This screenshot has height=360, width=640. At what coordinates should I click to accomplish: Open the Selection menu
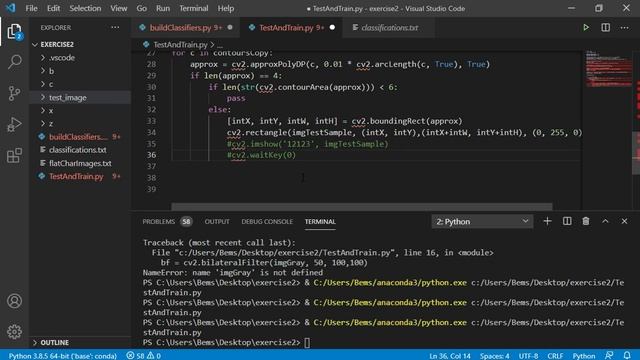pos(85,8)
